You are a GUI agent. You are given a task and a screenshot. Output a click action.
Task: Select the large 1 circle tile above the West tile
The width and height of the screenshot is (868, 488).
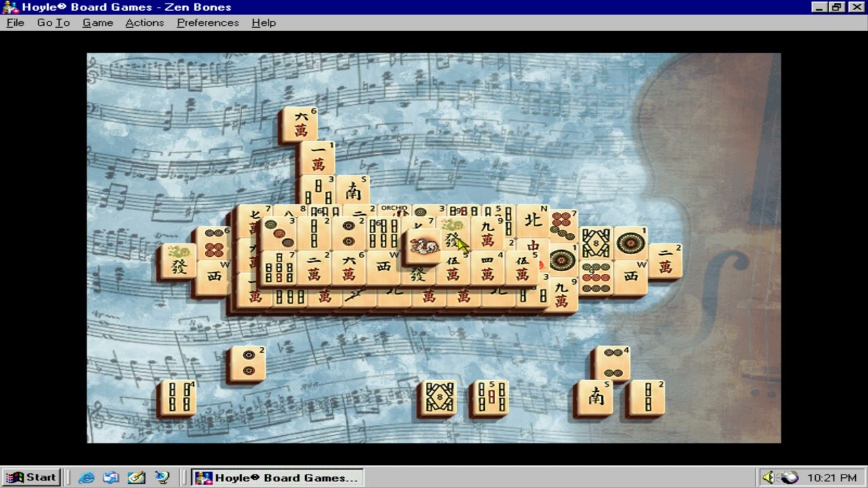pyautogui.click(x=630, y=243)
